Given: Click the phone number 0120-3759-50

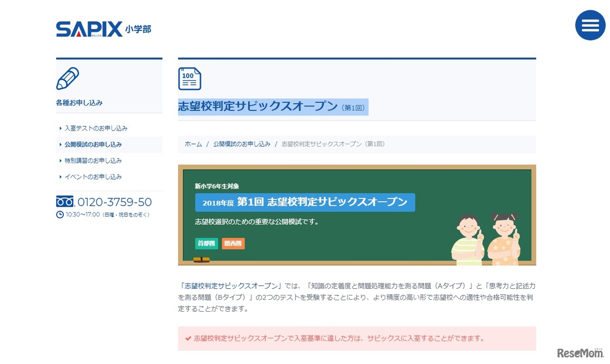Looking at the screenshot, I should coord(114,202).
